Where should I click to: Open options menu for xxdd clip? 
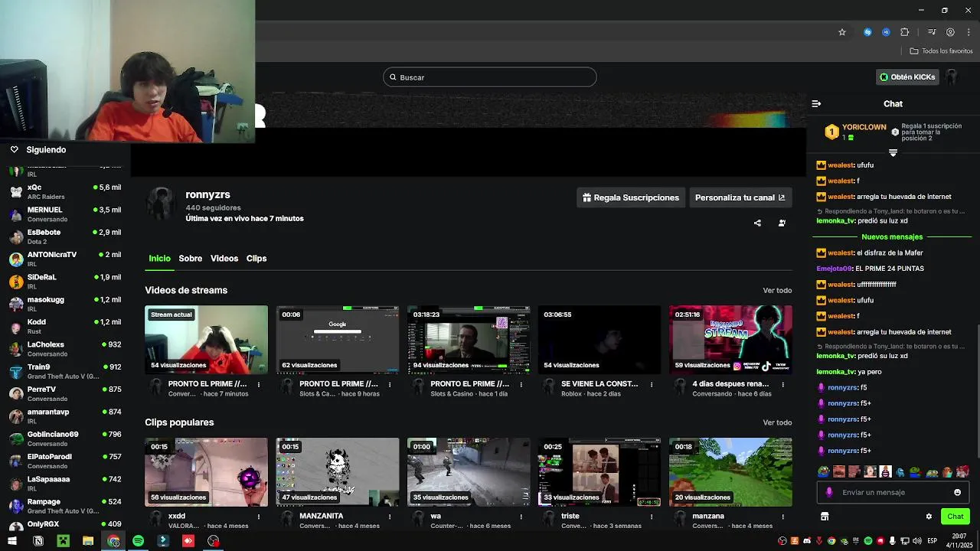259,517
